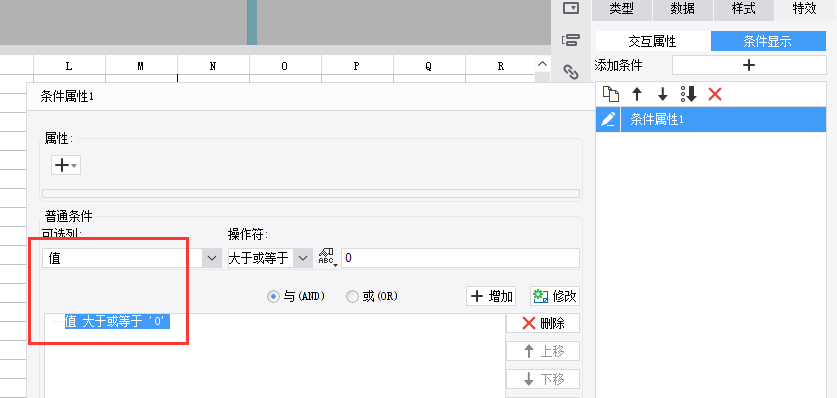Click the hyperlink chain icon in sidebar
The height and width of the screenshot is (398, 837).
(x=571, y=72)
